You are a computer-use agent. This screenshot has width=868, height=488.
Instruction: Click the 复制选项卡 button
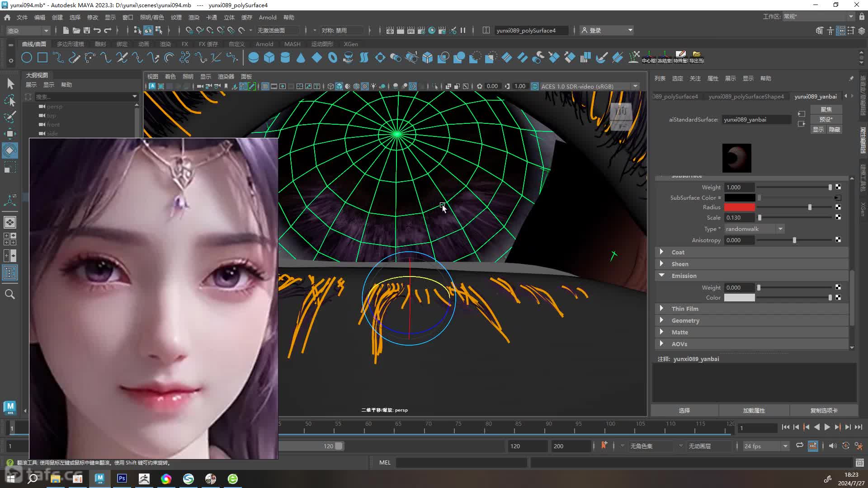click(824, 410)
